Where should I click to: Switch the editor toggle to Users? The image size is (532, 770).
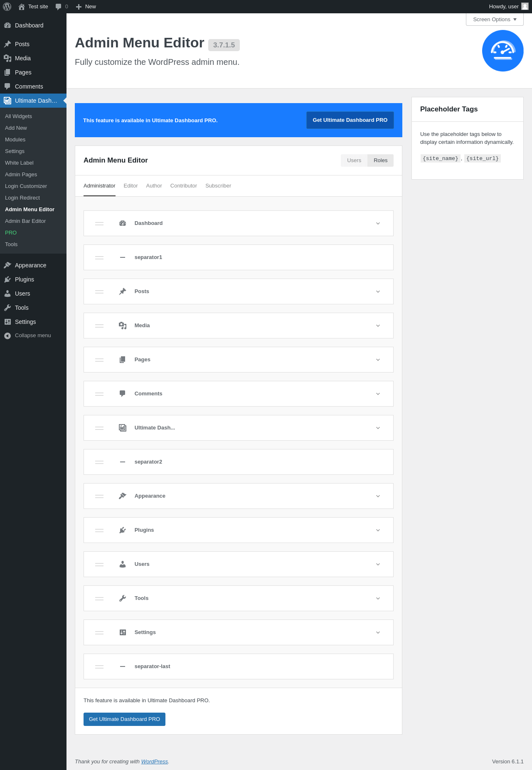pyautogui.click(x=354, y=160)
